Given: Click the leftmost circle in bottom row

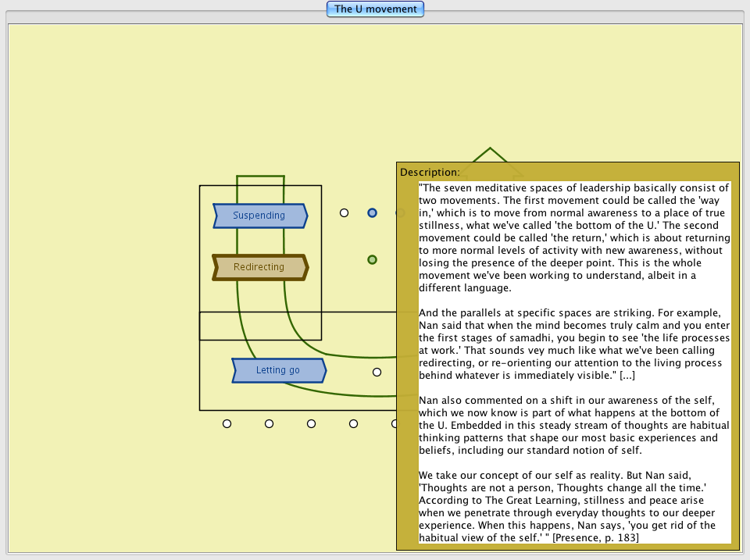Looking at the screenshot, I should click(227, 423).
